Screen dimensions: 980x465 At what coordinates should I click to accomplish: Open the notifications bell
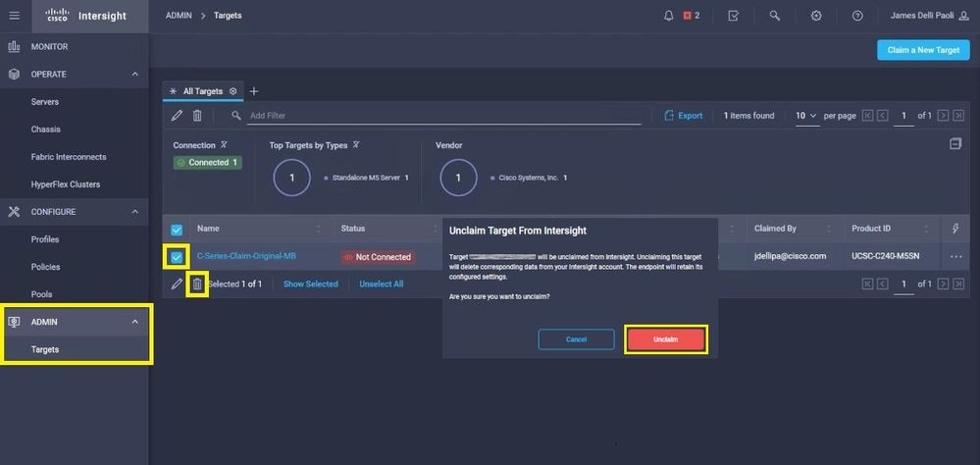click(x=668, y=16)
